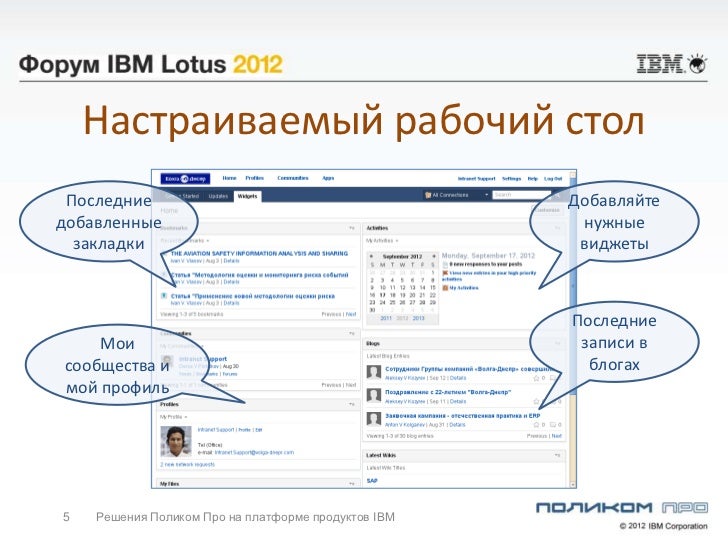This screenshot has width=728, height=546.
Task: Open the Communities menu
Action: point(292,178)
